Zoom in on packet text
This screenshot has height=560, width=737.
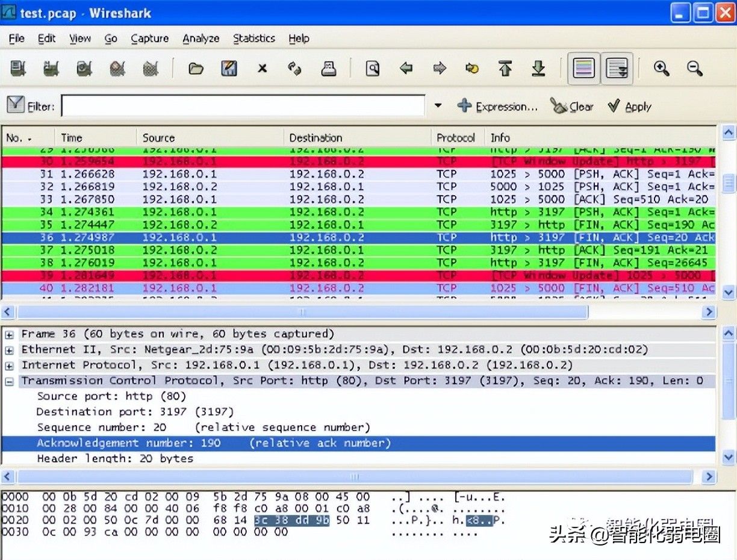662,69
